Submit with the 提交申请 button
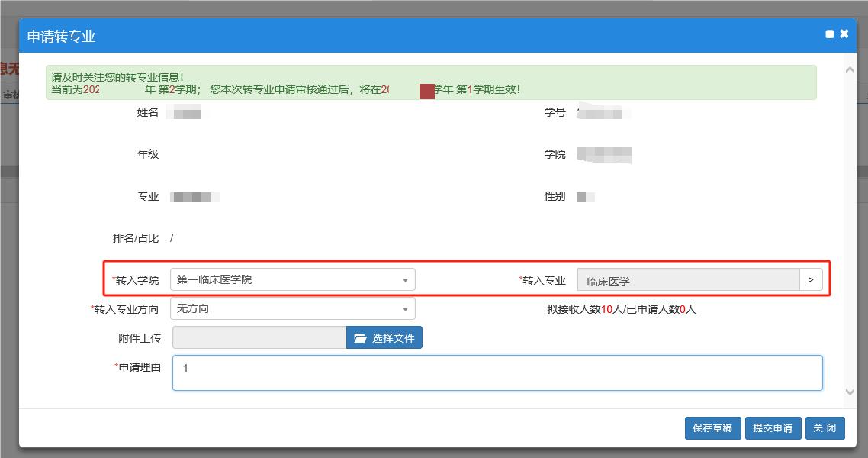The image size is (868, 458). coord(772,428)
